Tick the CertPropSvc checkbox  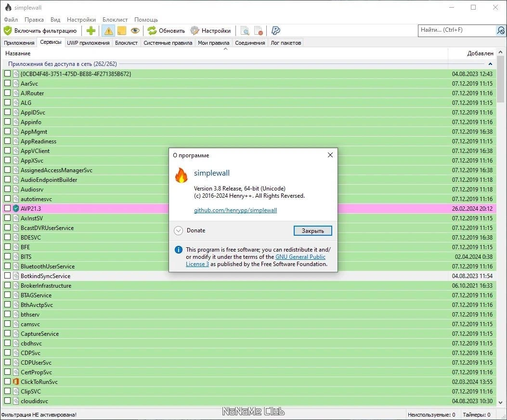point(7,372)
